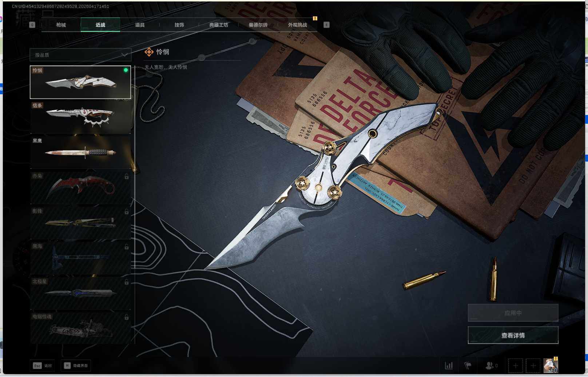
Task: Toggle the 隐藏界面 hide interface option
Action: 76,365
